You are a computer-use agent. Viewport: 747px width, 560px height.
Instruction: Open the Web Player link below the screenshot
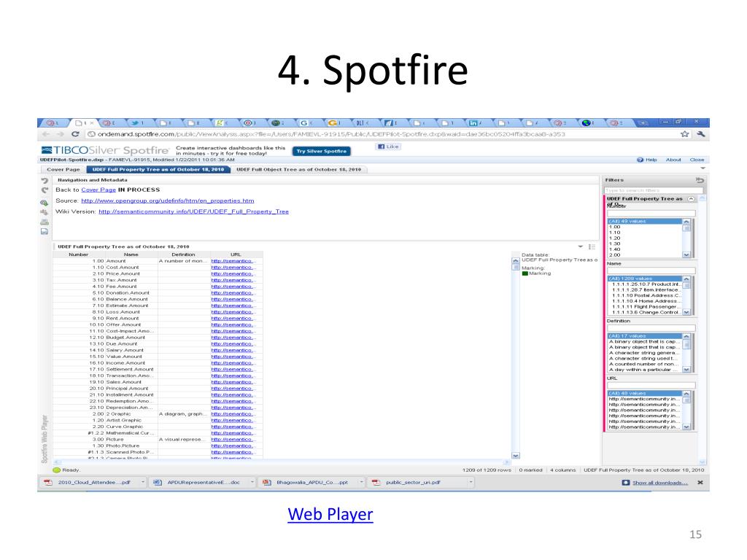click(x=330, y=514)
